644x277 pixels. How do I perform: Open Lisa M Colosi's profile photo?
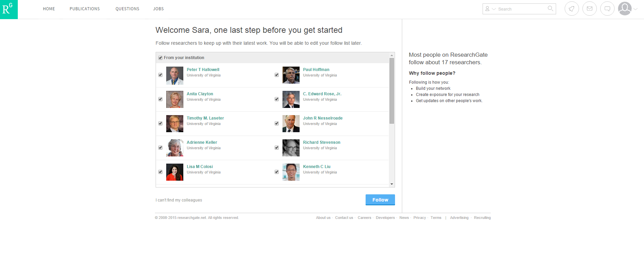point(175,172)
